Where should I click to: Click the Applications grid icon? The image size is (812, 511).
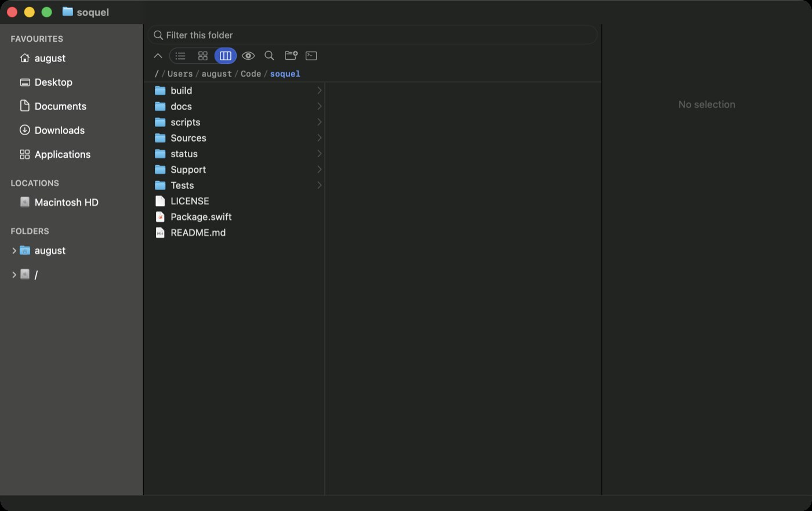click(x=24, y=154)
